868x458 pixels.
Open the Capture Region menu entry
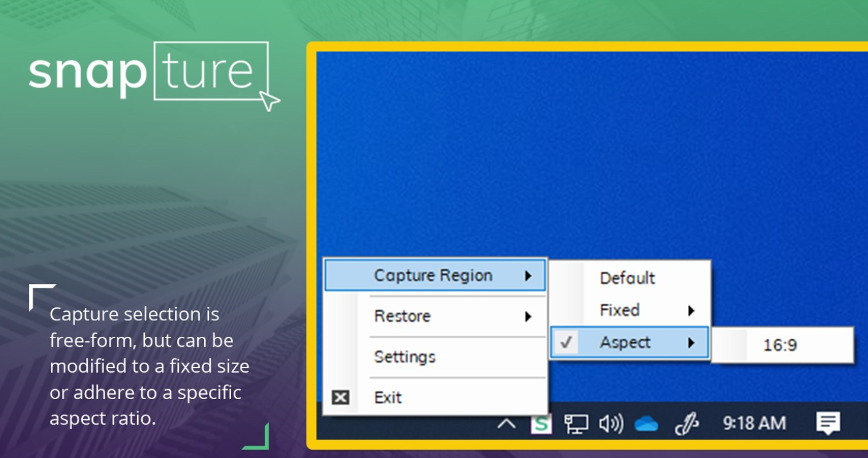pos(435,275)
